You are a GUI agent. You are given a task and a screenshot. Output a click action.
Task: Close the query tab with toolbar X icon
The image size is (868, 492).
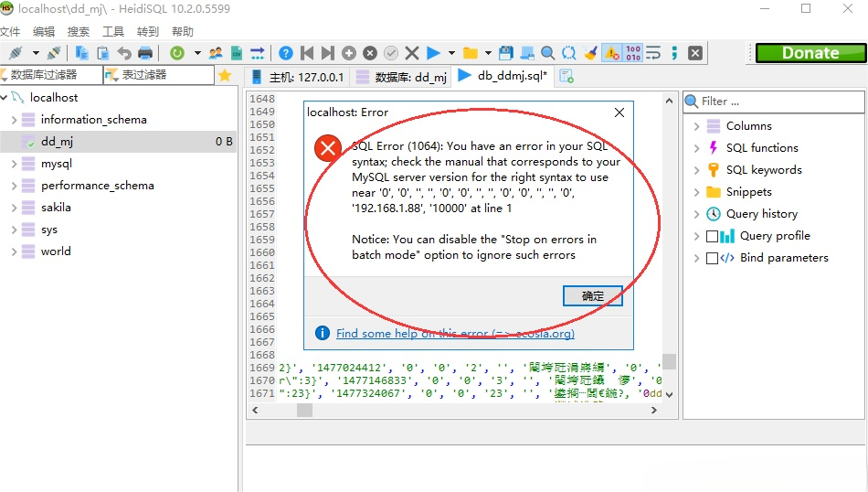click(x=695, y=53)
